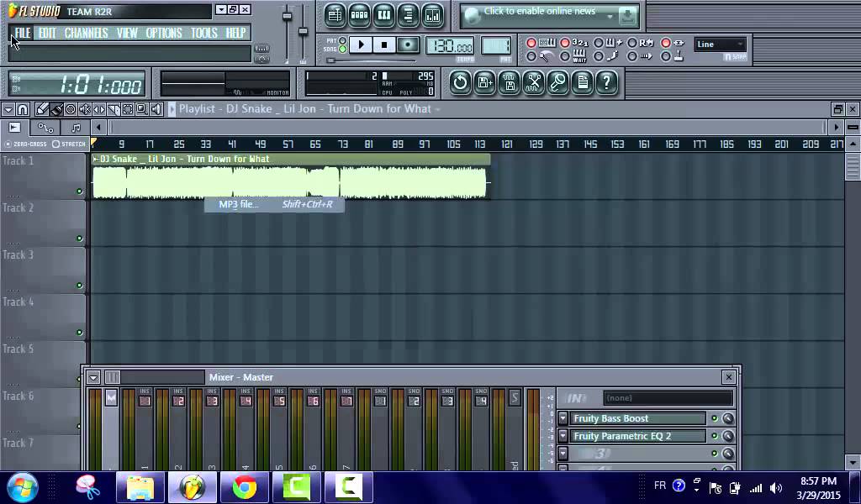Open the Step Sequencer view button
Image resolution: width=861 pixels, height=504 pixels.
tap(359, 15)
